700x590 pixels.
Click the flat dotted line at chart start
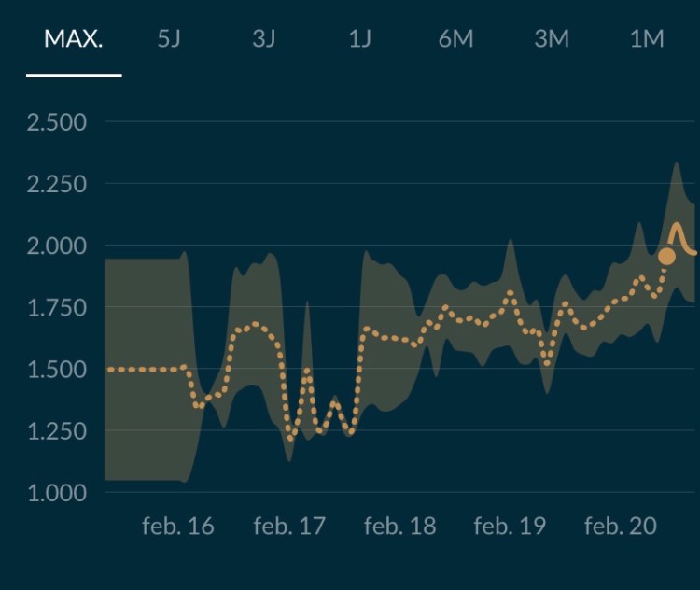click(145, 370)
